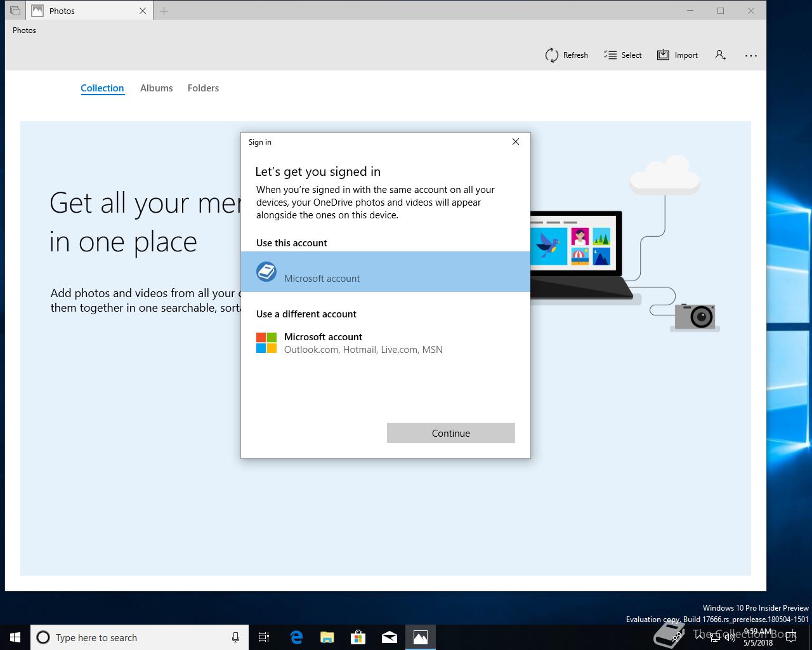Click the Windows logo of Microsoft account option
This screenshot has width=812, height=650.
pyautogui.click(x=266, y=343)
